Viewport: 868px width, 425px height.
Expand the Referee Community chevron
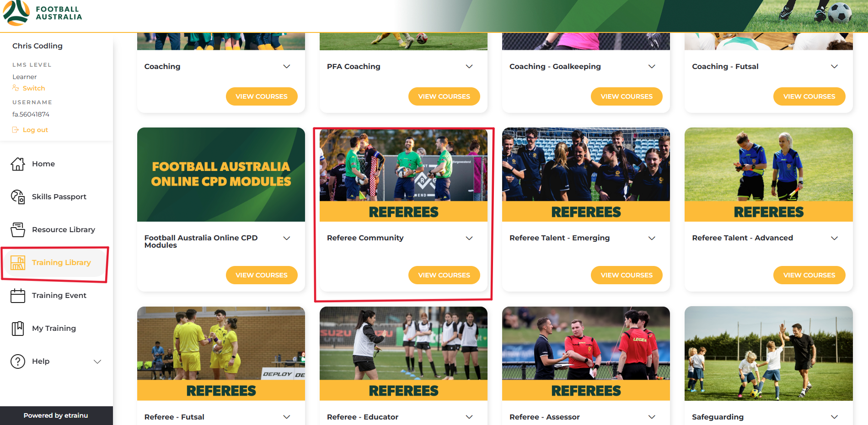[469, 238]
